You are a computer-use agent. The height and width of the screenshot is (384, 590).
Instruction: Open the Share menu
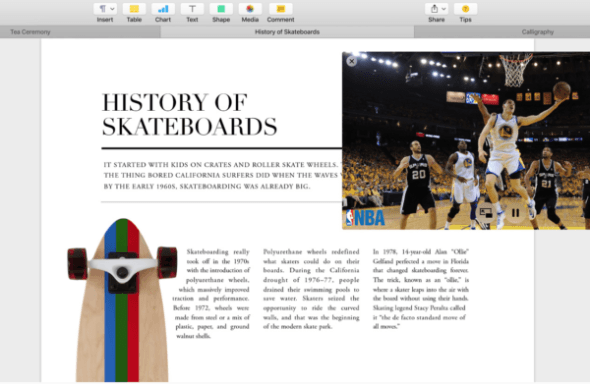[436, 9]
